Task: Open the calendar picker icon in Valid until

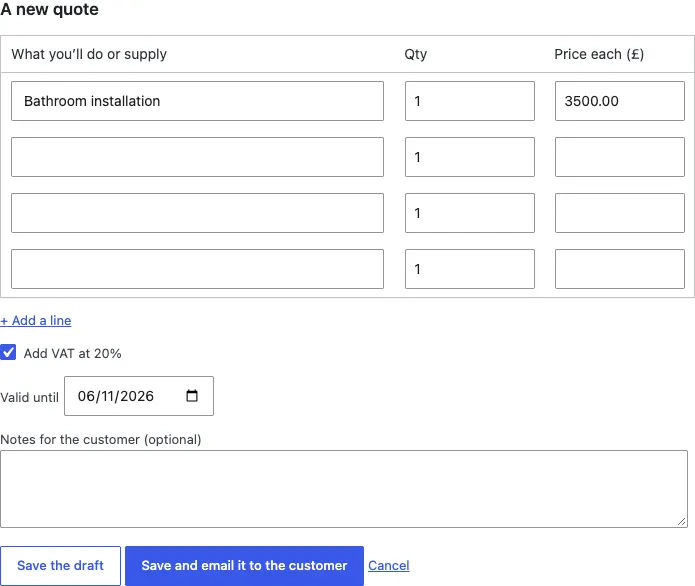Action: click(191, 395)
